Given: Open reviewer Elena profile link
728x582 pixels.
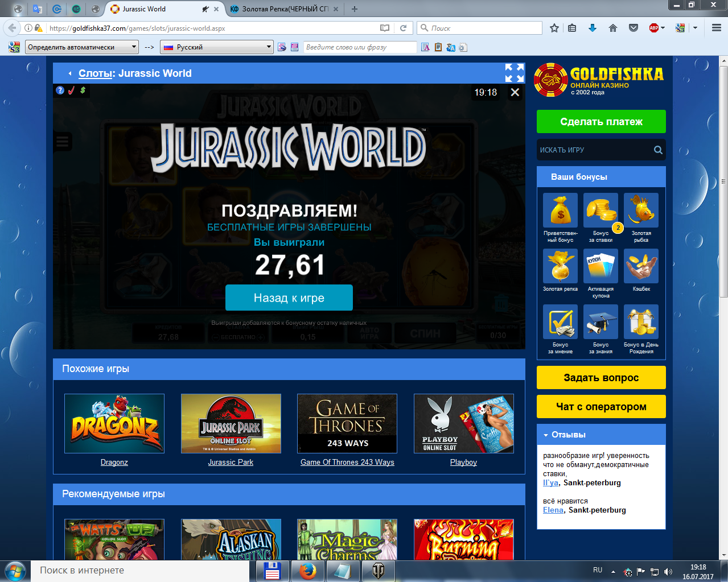Looking at the screenshot, I should [553, 510].
